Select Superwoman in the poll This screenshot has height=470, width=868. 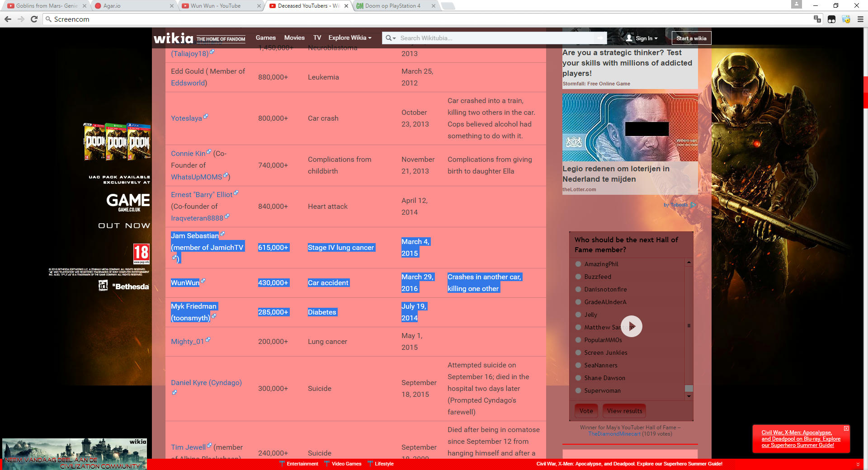click(578, 390)
